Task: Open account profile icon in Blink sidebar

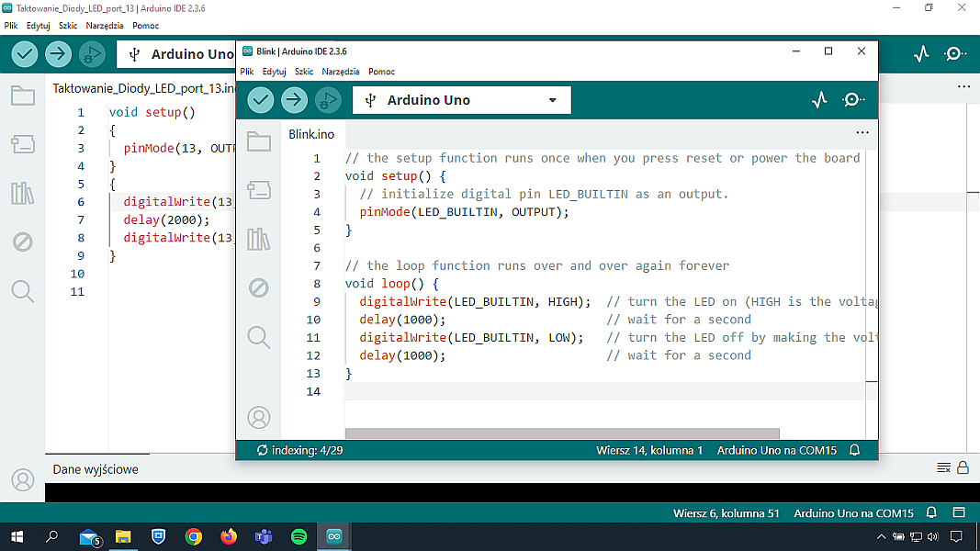Action: pos(259,417)
